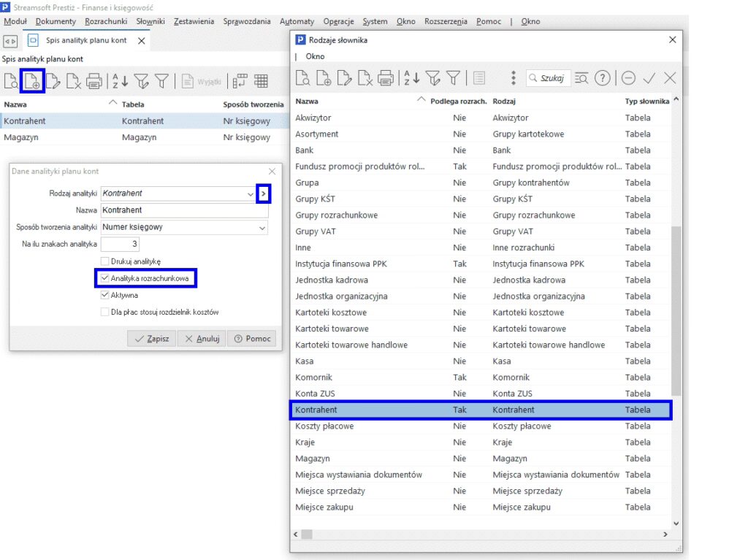Screen dimensions: 748x560
Task: Toggle the Aktywna checkbox
Action: pos(105,296)
